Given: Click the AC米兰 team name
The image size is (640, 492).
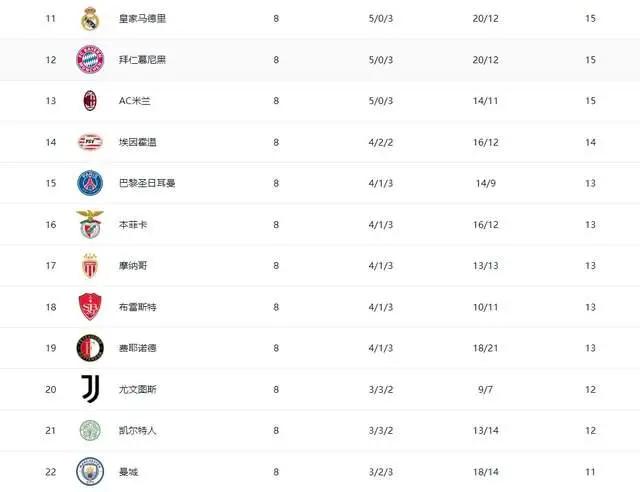Looking at the screenshot, I should (135, 101).
